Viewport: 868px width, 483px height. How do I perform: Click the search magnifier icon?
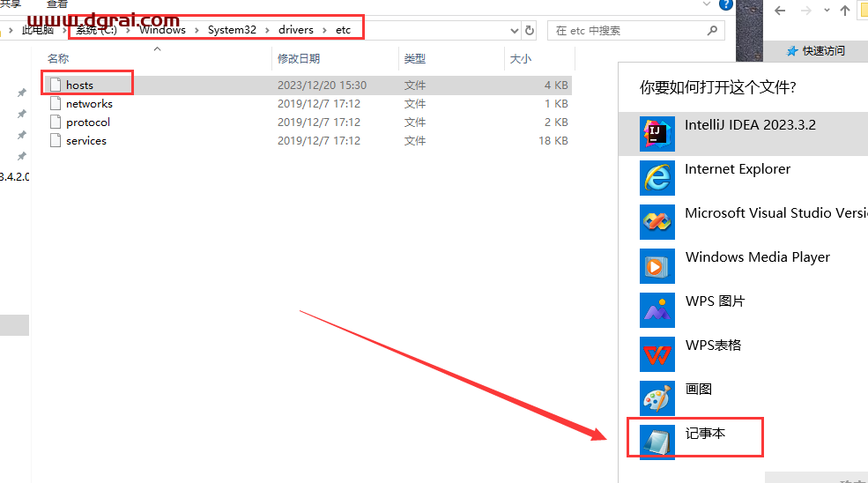[712, 30]
